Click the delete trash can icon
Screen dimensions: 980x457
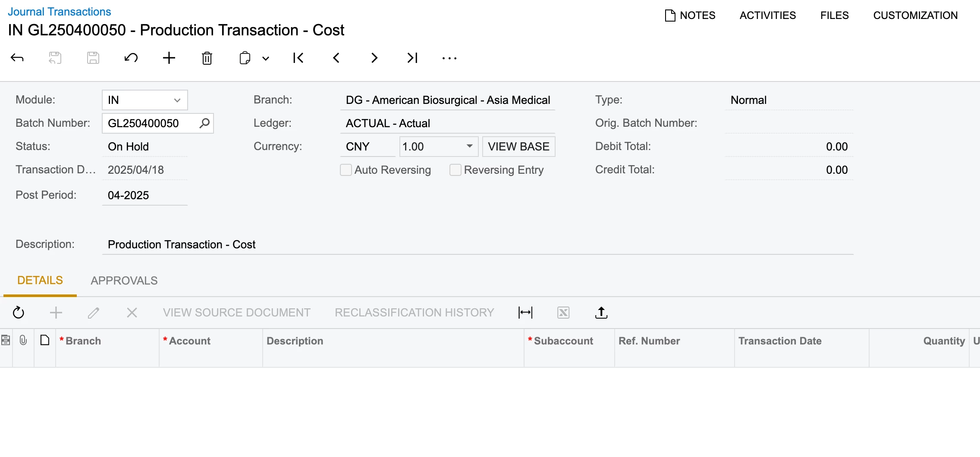pos(207,58)
